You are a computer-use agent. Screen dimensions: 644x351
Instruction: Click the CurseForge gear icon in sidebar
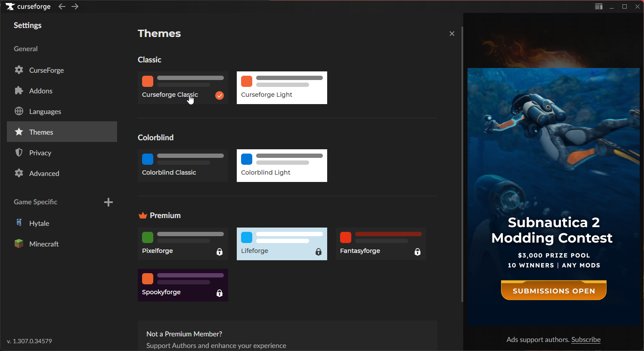[x=19, y=70]
